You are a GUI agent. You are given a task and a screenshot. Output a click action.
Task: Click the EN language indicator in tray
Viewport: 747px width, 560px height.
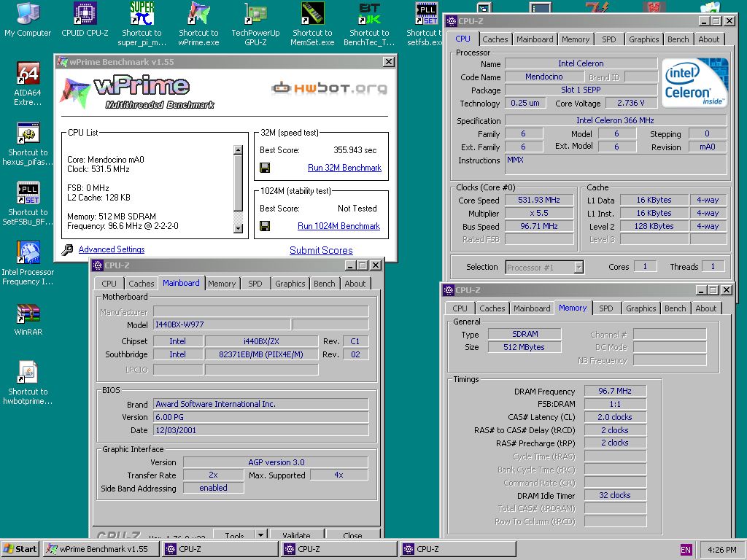686,550
